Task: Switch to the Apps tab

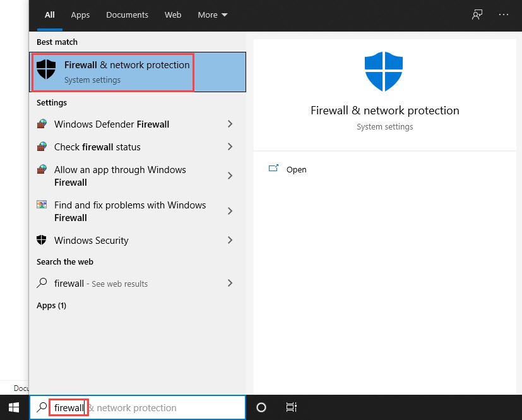Action: 80,15
